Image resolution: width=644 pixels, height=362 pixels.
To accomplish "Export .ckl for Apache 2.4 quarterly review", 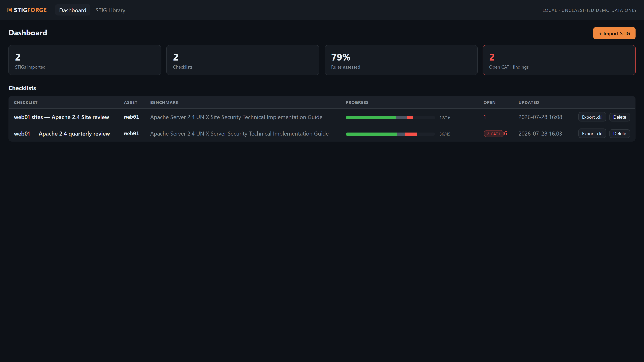I will (x=592, y=133).
